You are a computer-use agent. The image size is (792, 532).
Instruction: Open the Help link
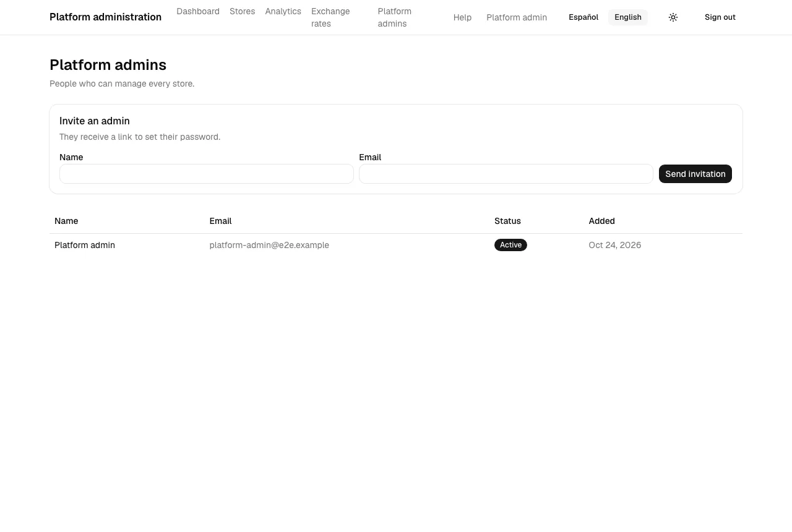click(462, 17)
